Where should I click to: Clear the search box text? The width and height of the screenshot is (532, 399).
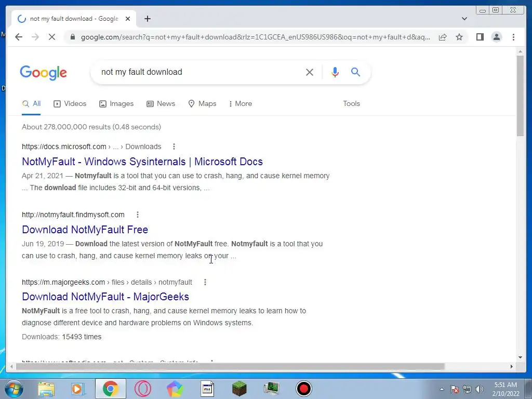309,72
